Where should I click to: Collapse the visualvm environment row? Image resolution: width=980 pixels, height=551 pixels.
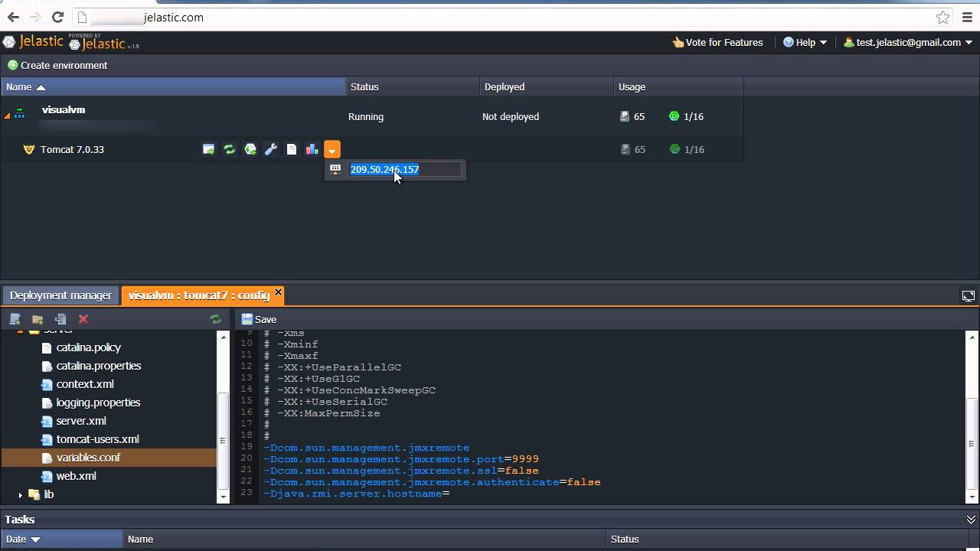tap(8, 116)
